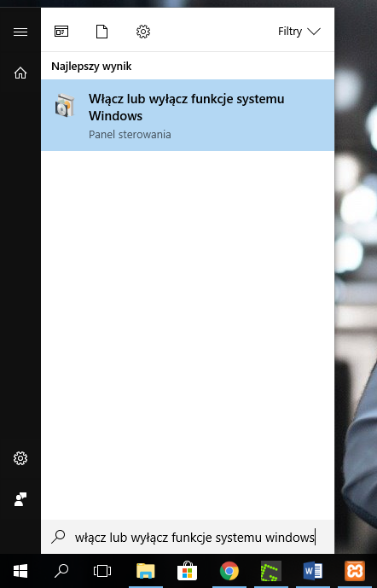Open XAMPP from taskbar
Viewport: 377px width, 588px height.
pyautogui.click(x=355, y=571)
